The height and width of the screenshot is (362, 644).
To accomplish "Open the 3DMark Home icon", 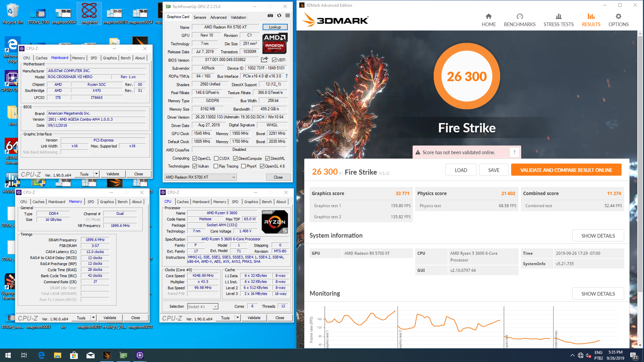I will 488,16.
